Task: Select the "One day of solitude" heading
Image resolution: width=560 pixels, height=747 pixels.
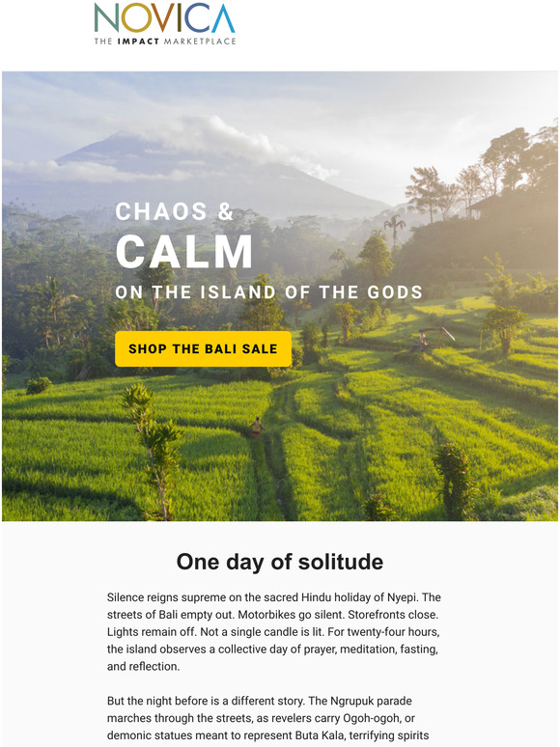Action: (280, 562)
